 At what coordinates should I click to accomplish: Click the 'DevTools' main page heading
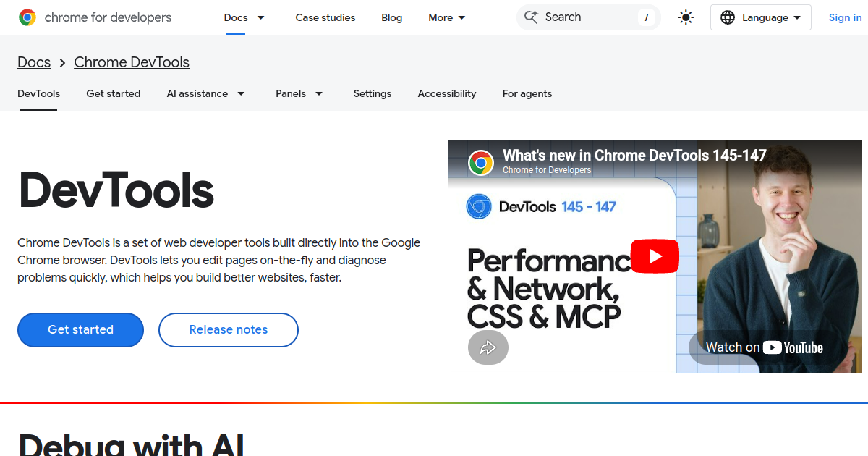tap(116, 190)
